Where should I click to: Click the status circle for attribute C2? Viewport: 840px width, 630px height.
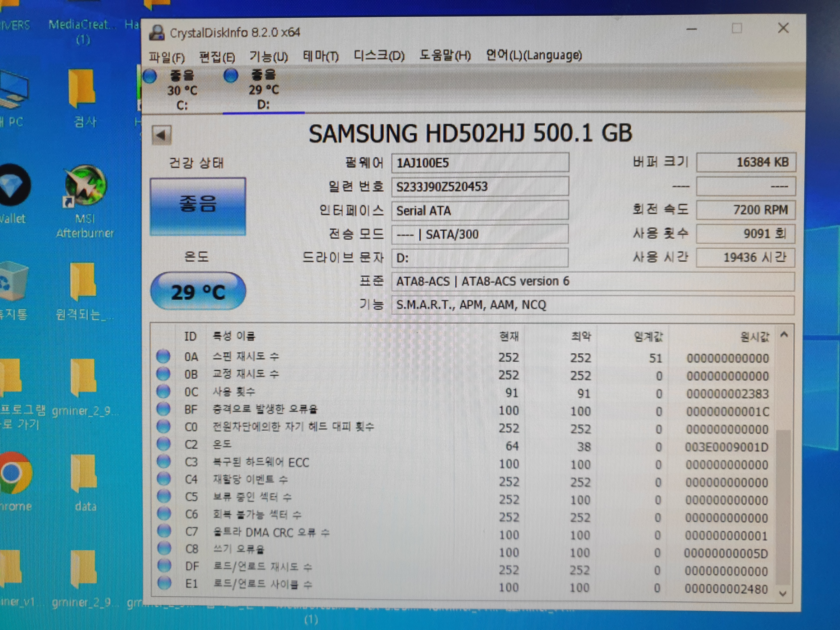pyautogui.click(x=164, y=444)
